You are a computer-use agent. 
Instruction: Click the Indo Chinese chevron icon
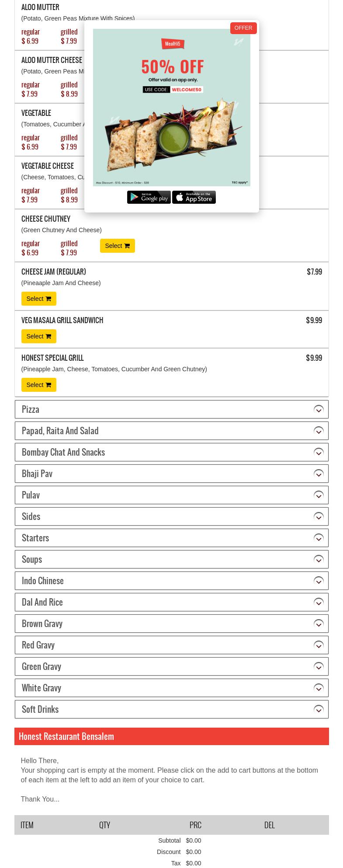pos(319,581)
